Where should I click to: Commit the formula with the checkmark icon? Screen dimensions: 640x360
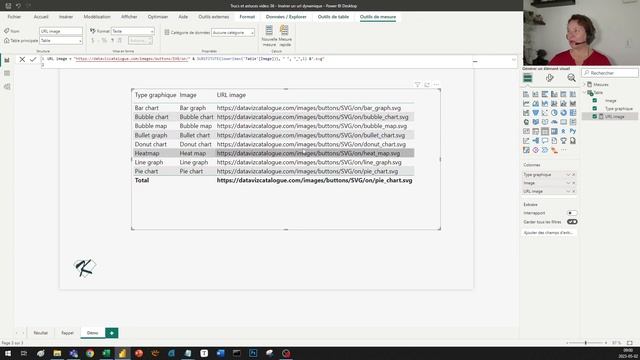33,60
